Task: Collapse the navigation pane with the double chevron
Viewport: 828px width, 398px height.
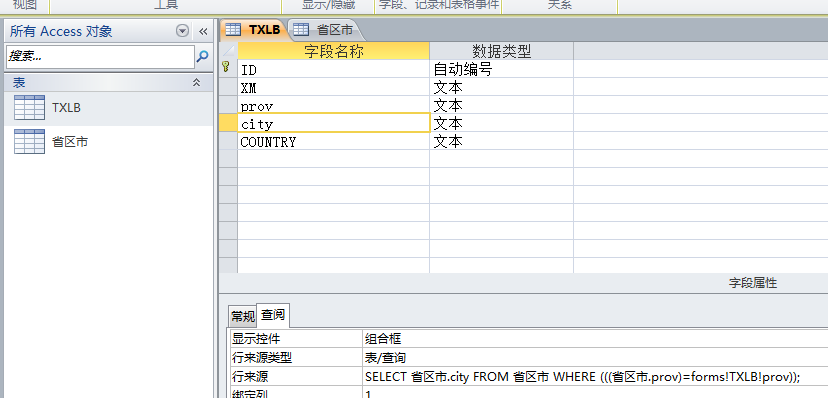Action: click(203, 32)
